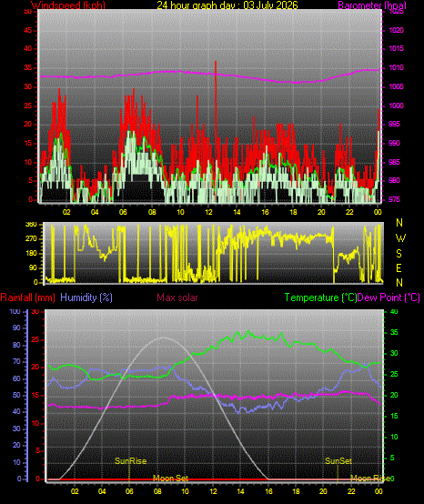The image size is (424, 504).
Task: Click the SunSet marker label
Action: tap(338, 461)
